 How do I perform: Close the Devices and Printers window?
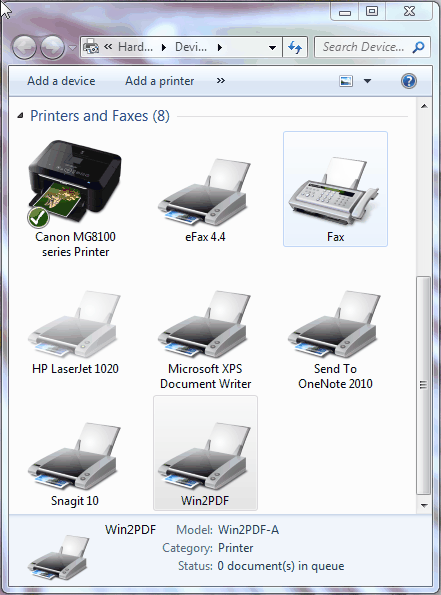point(409,12)
